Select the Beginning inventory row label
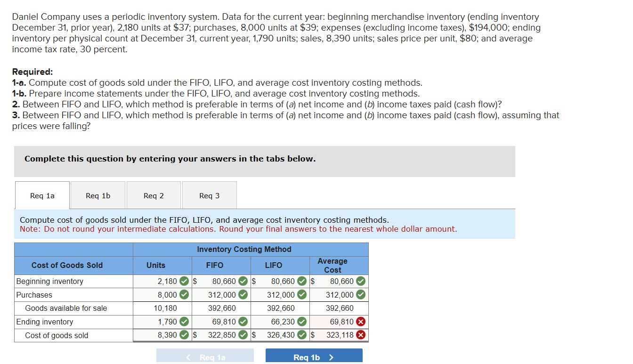Image resolution: width=633 pixels, height=364 pixels. point(49,282)
